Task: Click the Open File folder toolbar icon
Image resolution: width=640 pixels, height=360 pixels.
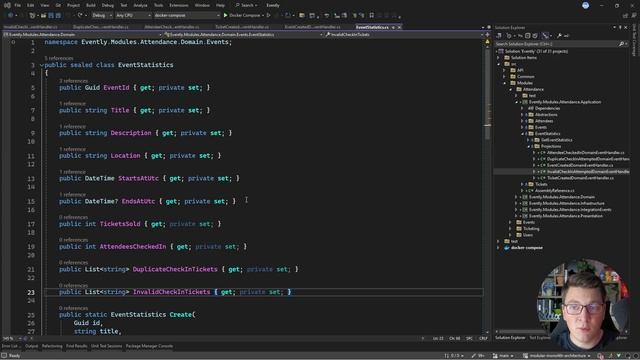Action: click(x=43, y=16)
